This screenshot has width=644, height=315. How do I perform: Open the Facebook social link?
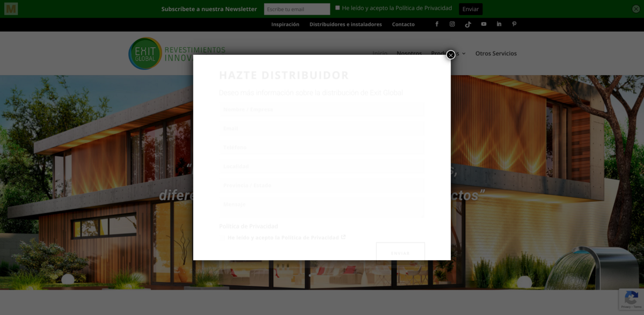[437, 24]
